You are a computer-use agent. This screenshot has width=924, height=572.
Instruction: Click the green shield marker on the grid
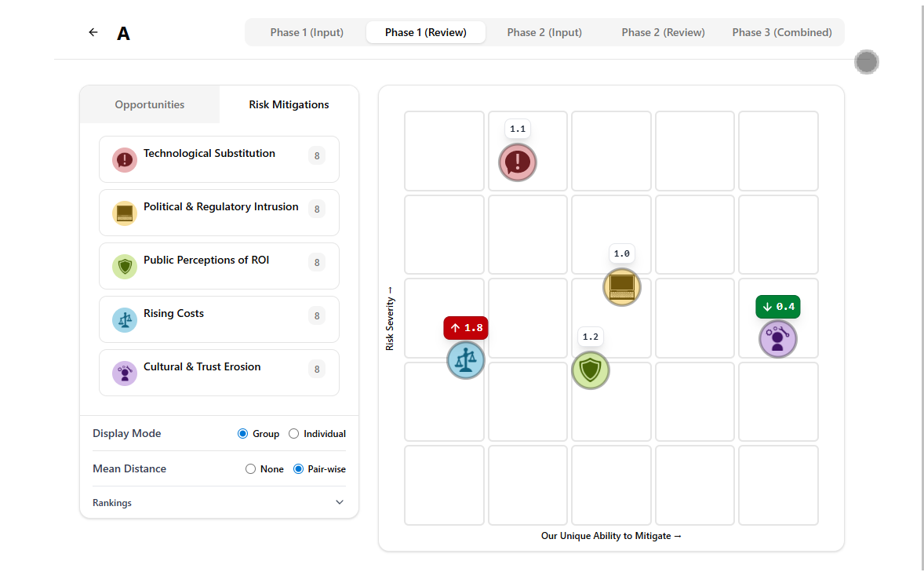point(591,370)
